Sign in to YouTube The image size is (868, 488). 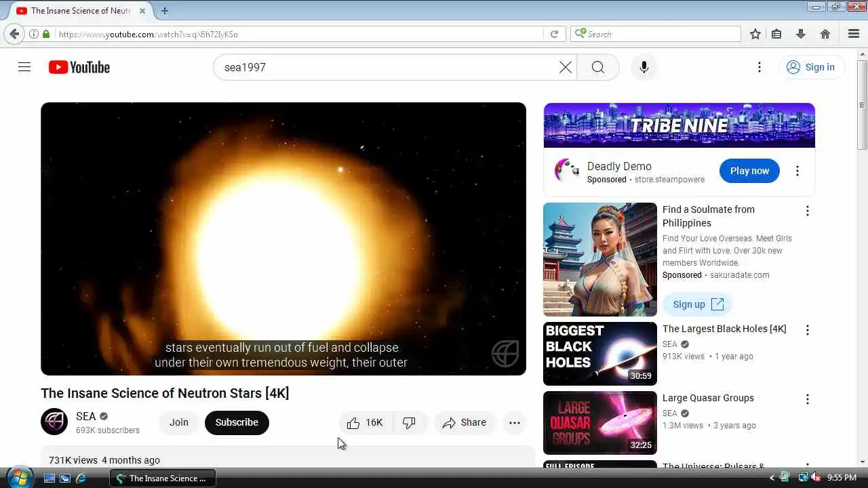point(811,67)
